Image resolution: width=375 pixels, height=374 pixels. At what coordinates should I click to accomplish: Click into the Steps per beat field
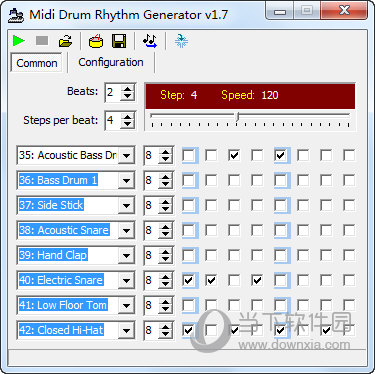click(113, 120)
